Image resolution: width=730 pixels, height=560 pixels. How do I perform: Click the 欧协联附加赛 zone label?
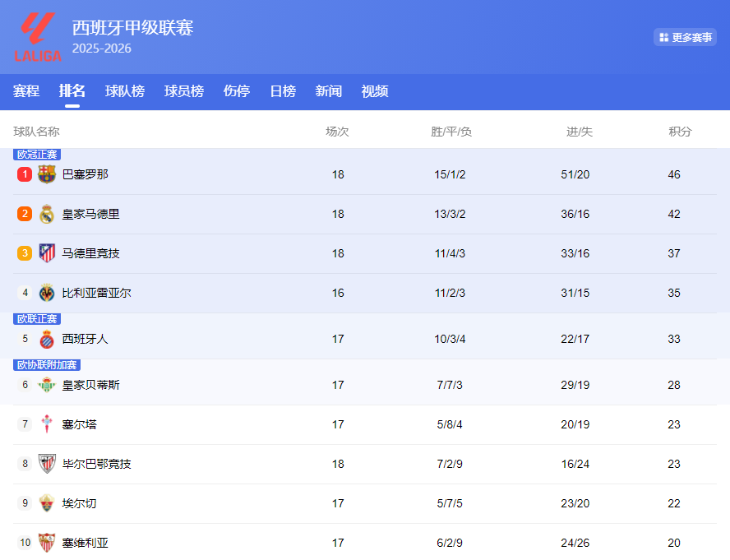pyautogui.click(x=47, y=365)
